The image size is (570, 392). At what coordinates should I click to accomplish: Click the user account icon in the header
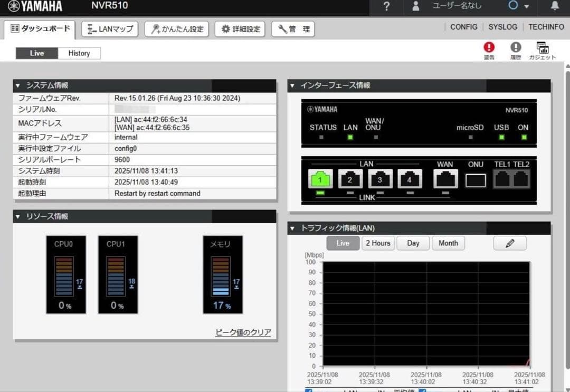click(x=417, y=7)
